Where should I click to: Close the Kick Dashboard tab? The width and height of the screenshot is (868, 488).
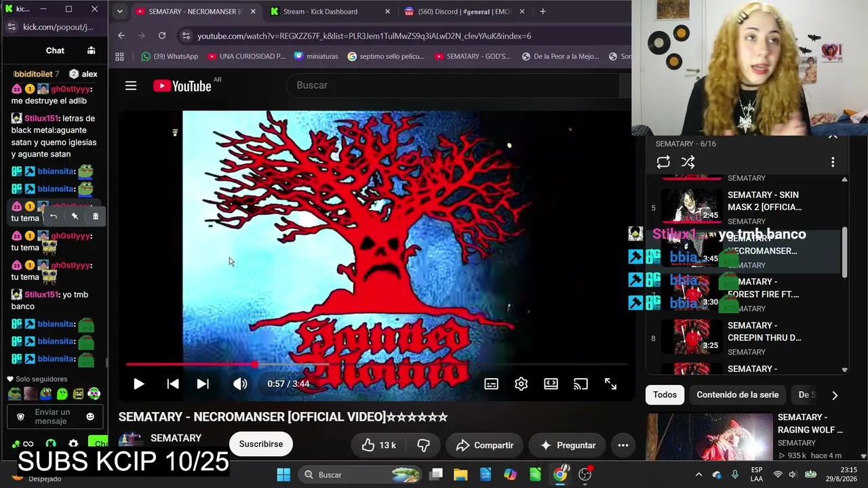pyautogui.click(x=388, y=12)
